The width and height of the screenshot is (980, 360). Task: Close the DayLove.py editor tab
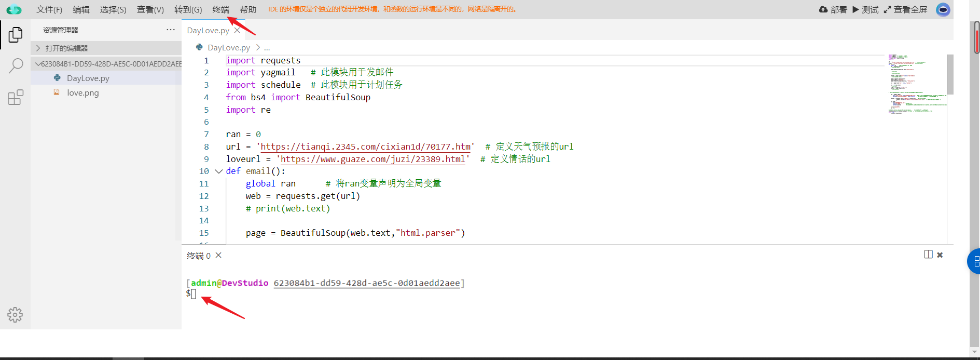[x=237, y=30]
